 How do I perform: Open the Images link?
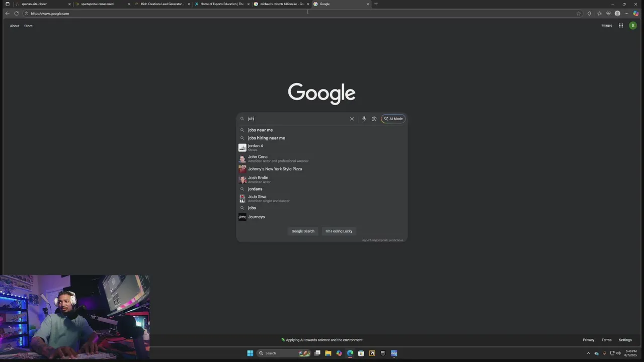pyautogui.click(x=607, y=26)
